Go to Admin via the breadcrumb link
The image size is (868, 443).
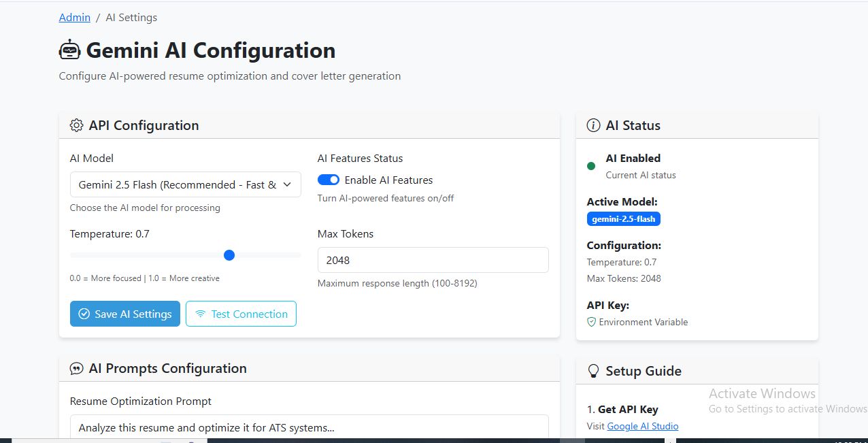(75, 18)
